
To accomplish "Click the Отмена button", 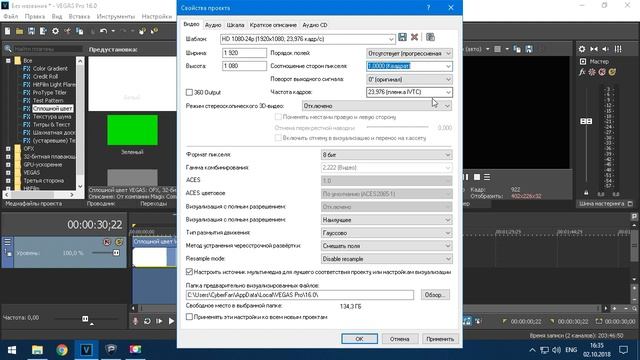I will tap(399, 339).
